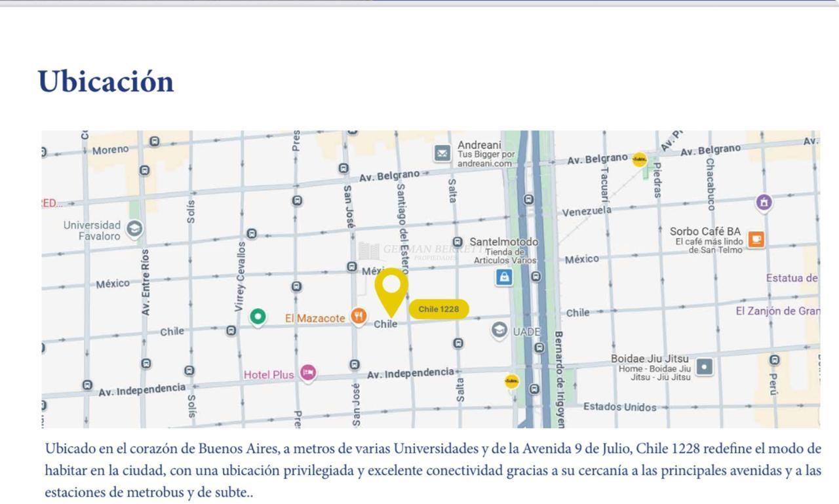Open the El Mazacote restaurant icon
Screen dimensions: 839x504
click(x=358, y=317)
